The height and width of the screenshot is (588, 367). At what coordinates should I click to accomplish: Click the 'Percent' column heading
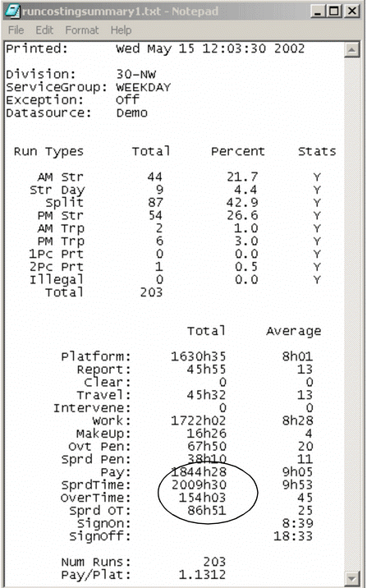[x=237, y=151]
